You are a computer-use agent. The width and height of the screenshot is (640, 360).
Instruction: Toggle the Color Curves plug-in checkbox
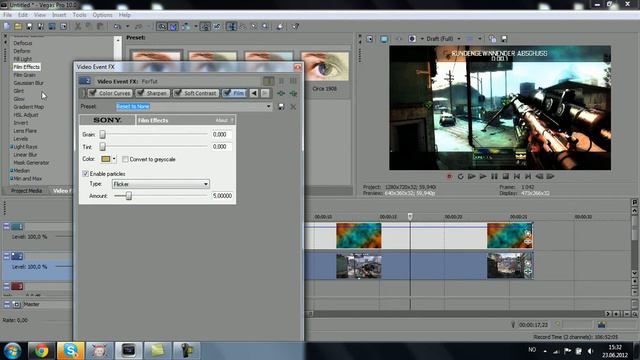click(93, 93)
